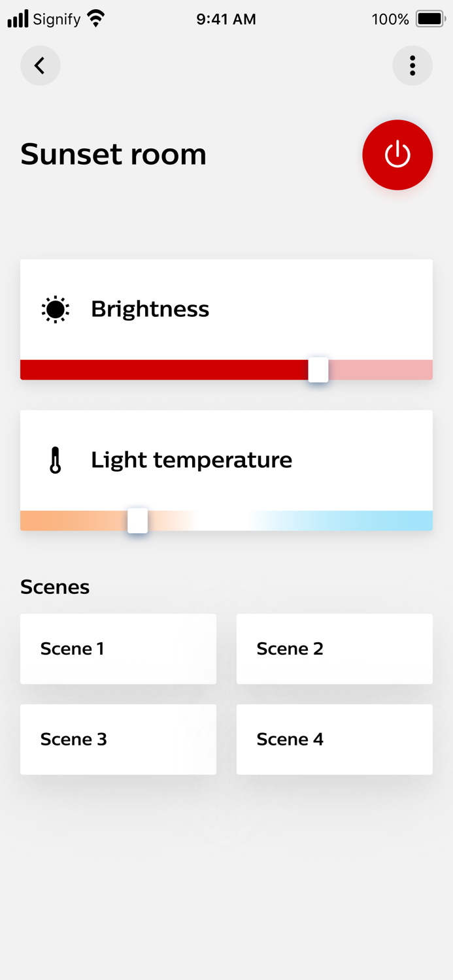Tap the Wi-Fi icon in status bar
453x980 pixels.
[96, 19]
